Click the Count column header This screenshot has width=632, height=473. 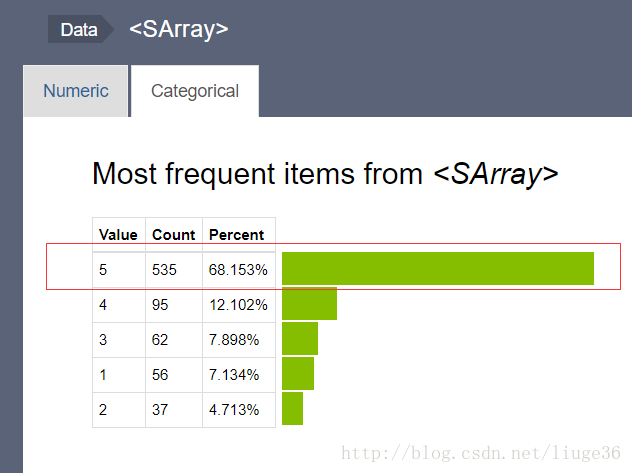click(x=174, y=235)
